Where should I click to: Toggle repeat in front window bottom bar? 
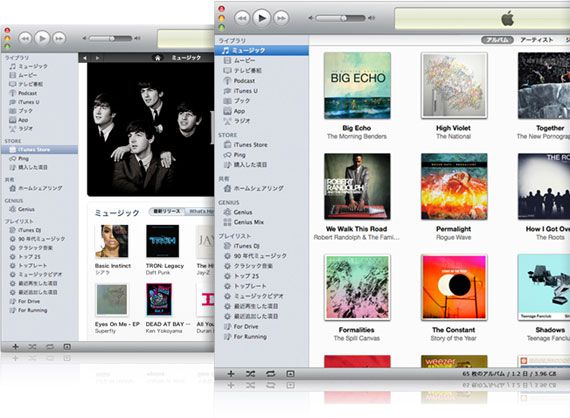coord(270,374)
